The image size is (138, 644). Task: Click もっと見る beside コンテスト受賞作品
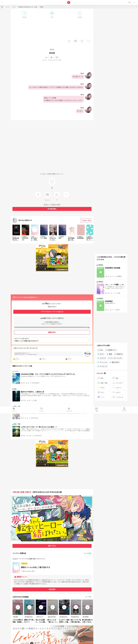click(88, 553)
